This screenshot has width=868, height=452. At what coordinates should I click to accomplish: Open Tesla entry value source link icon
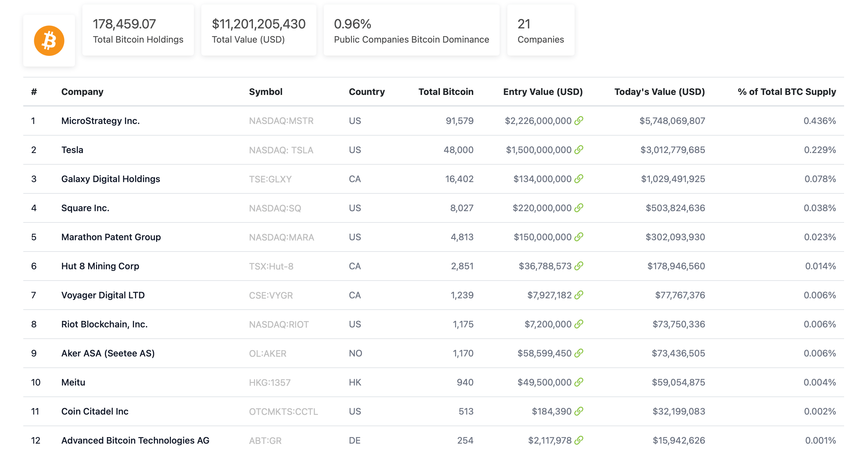pyautogui.click(x=578, y=149)
